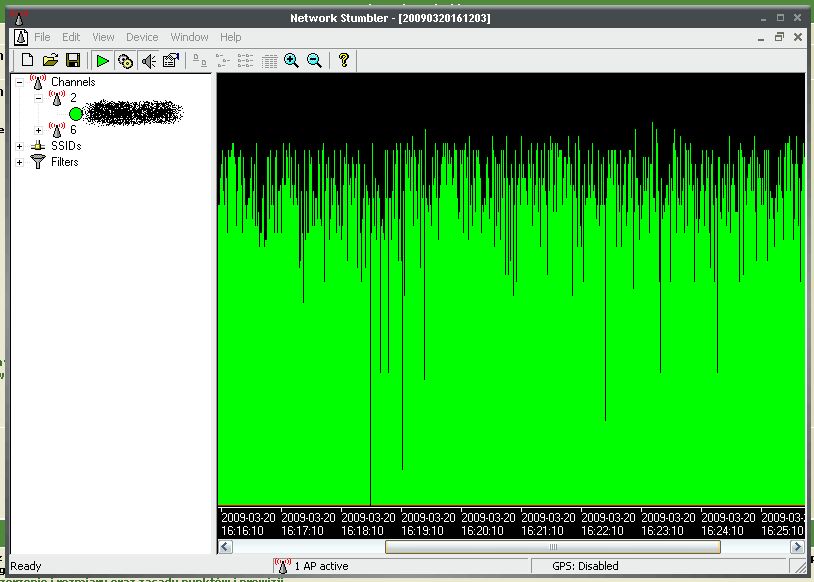The image size is (814, 582).
Task: Open the View menu
Action: pyautogui.click(x=103, y=37)
